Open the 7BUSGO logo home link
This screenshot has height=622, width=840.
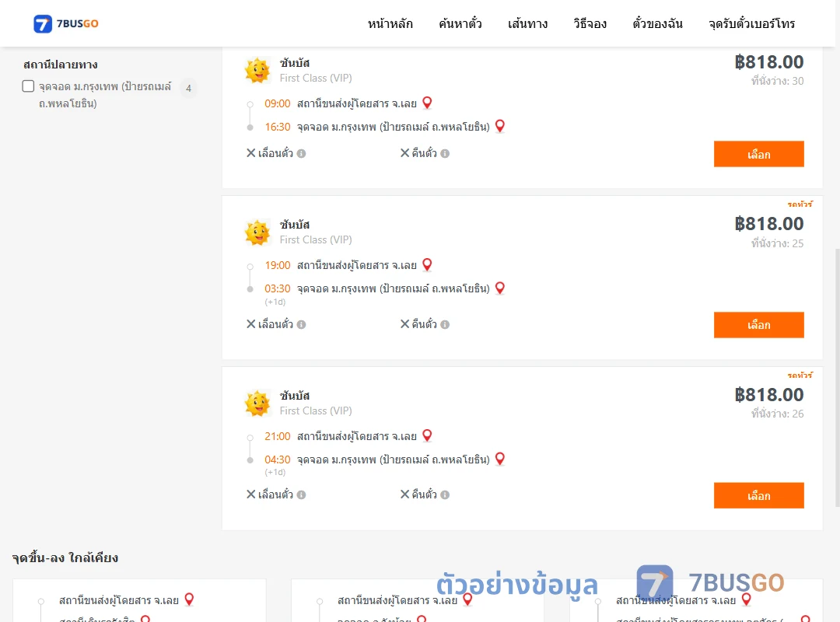(x=66, y=23)
